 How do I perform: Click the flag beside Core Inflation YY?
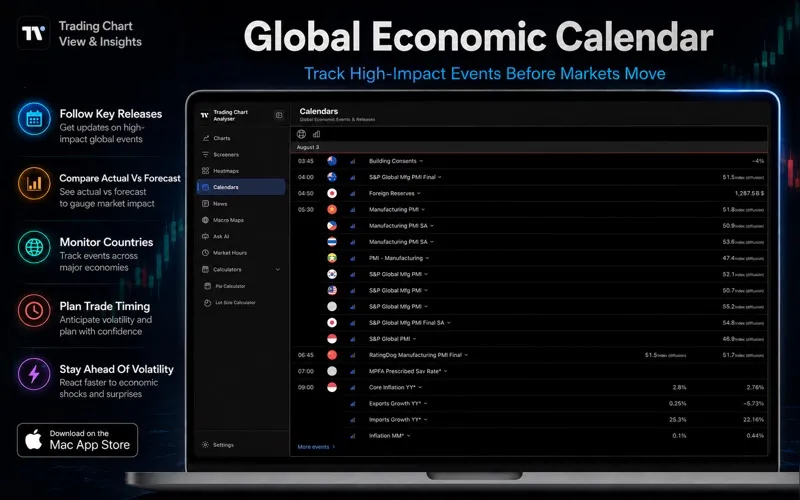(x=332, y=387)
